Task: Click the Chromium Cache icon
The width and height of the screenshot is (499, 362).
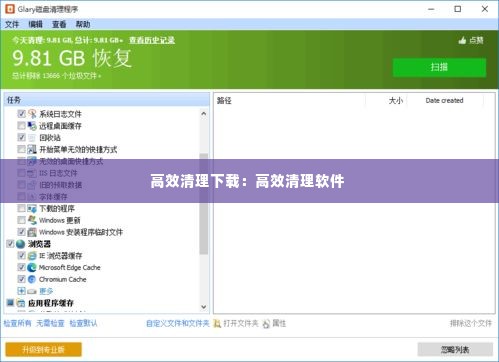Action: click(x=32, y=279)
